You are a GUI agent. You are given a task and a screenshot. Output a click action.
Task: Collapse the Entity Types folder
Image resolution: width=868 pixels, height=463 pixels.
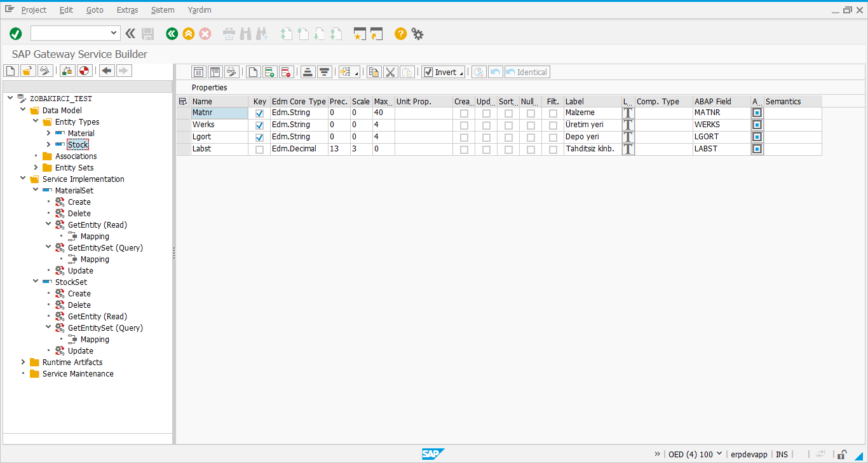[36, 121]
